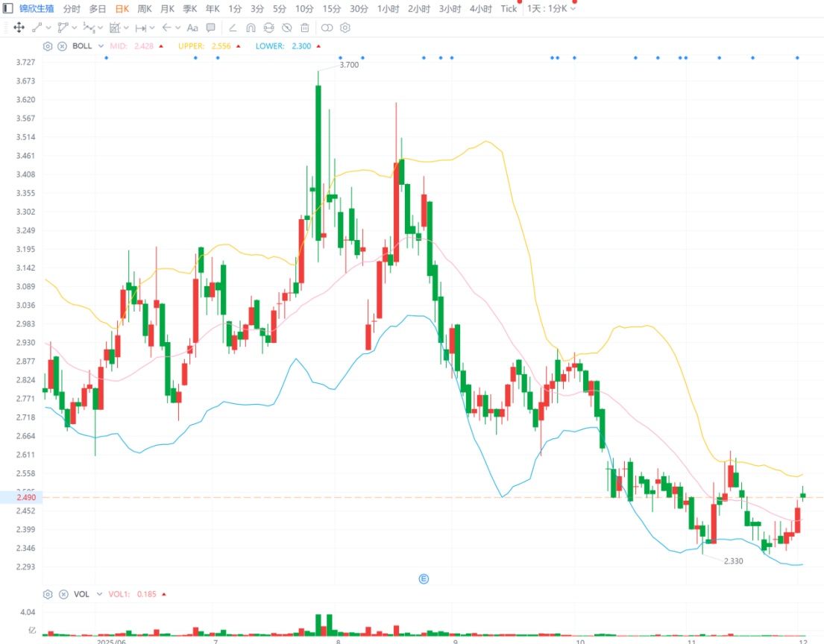Select the crosshair move cursor tool
Image resolution: width=824 pixels, height=644 pixels.
19,28
